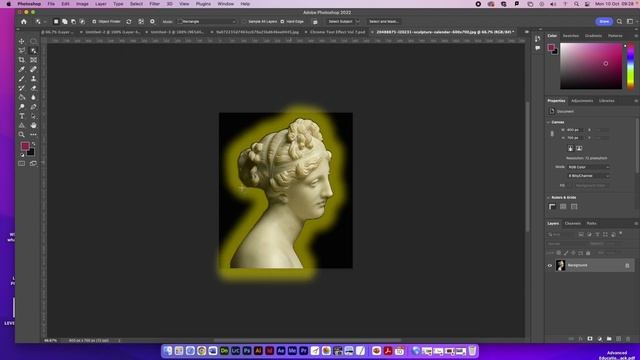Screen dimensions: 640x360
Task: Pick a color in the Color panel field
Action: point(591,66)
